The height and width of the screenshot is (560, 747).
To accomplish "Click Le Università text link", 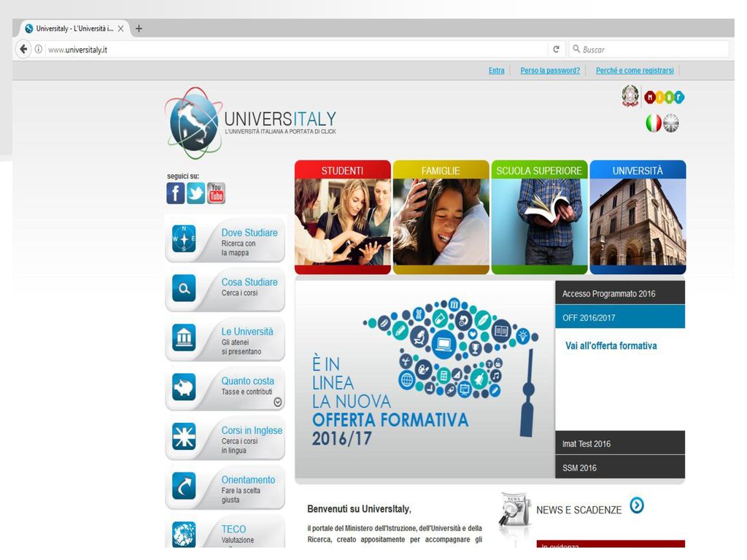I will 247,332.
